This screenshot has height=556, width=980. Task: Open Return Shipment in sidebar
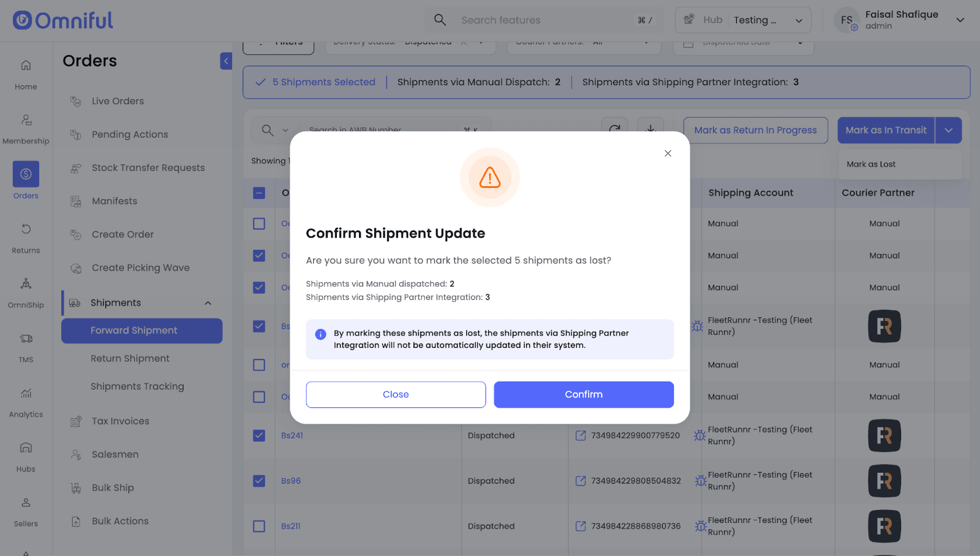click(x=130, y=358)
